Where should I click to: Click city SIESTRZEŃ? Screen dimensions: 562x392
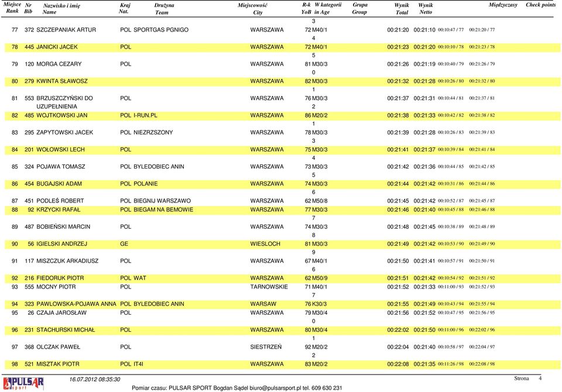(x=266, y=347)
